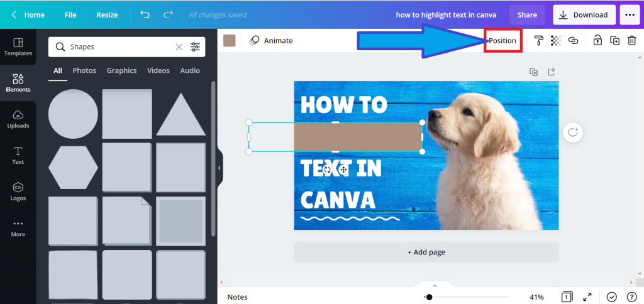The height and width of the screenshot is (304, 644).
Task: Delete element with trash icon
Action: click(631, 40)
